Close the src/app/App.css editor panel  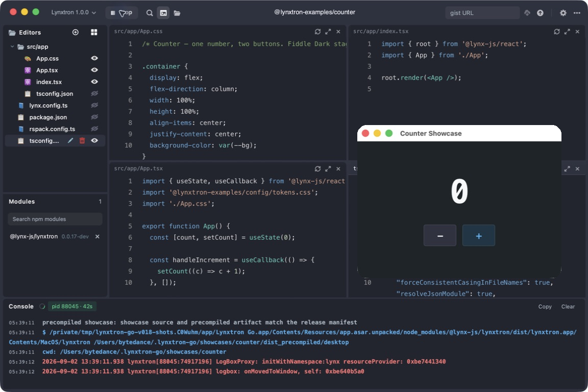pyautogui.click(x=338, y=32)
